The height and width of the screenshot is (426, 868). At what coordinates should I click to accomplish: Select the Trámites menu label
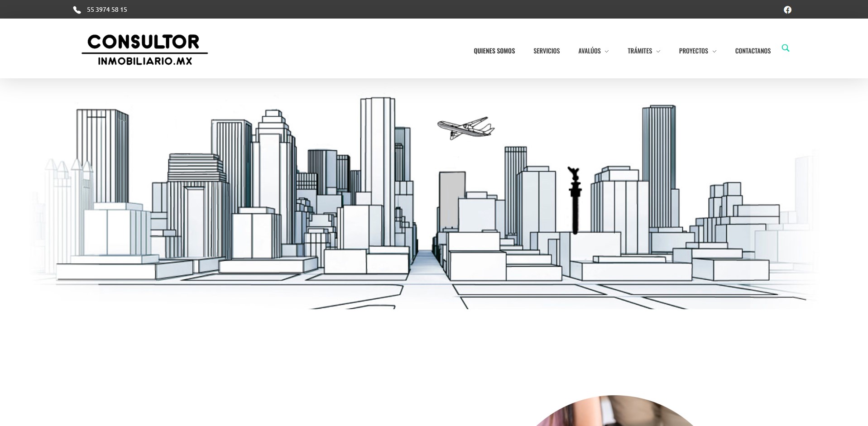639,51
